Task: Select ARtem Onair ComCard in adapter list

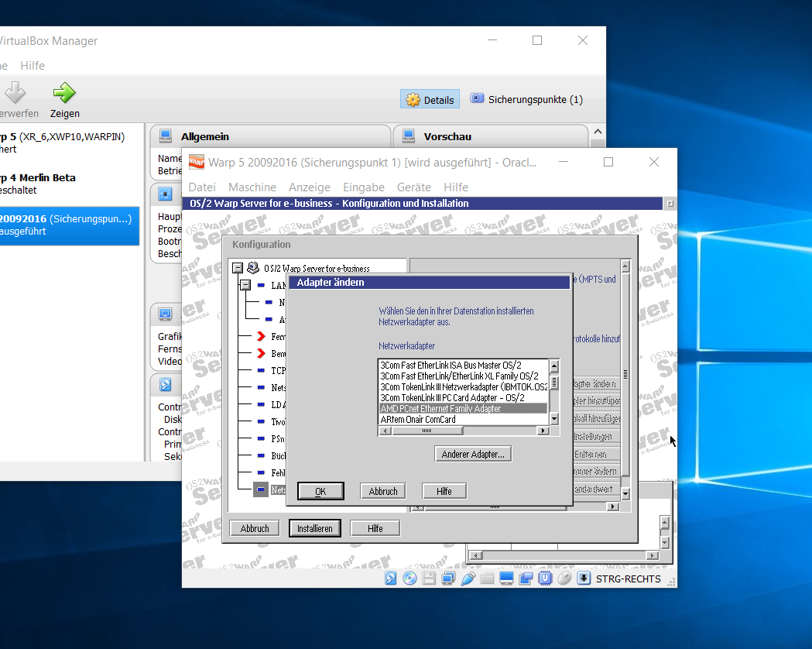Action: 464,420
